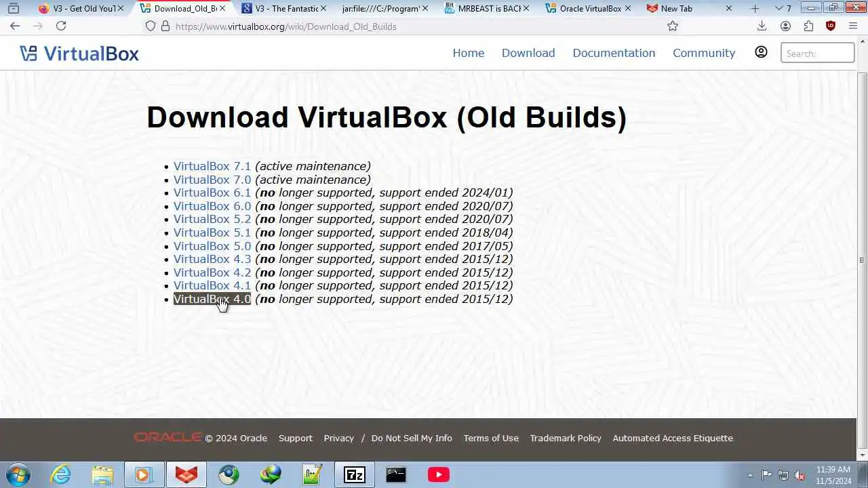
Task: Open the browser account icon in toolbar
Action: (785, 26)
